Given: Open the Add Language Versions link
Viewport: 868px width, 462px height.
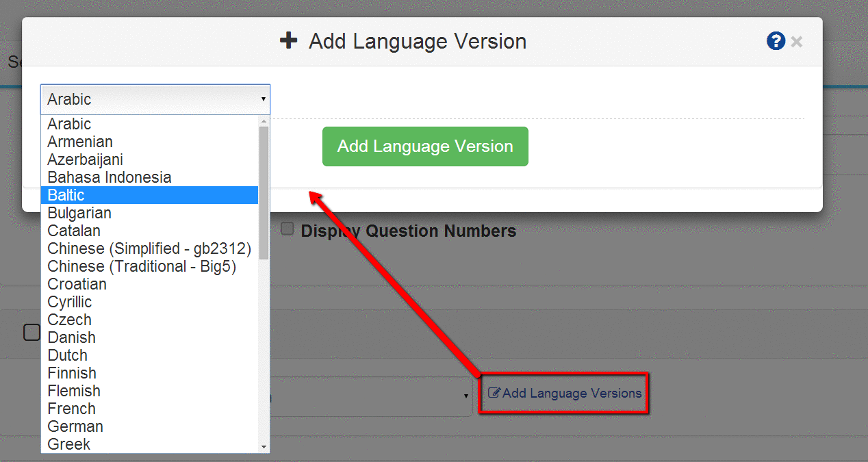Looking at the screenshot, I should [572, 394].
